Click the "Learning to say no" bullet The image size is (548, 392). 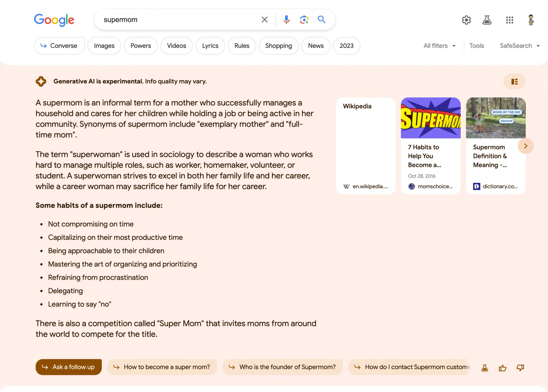pyautogui.click(x=79, y=304)
